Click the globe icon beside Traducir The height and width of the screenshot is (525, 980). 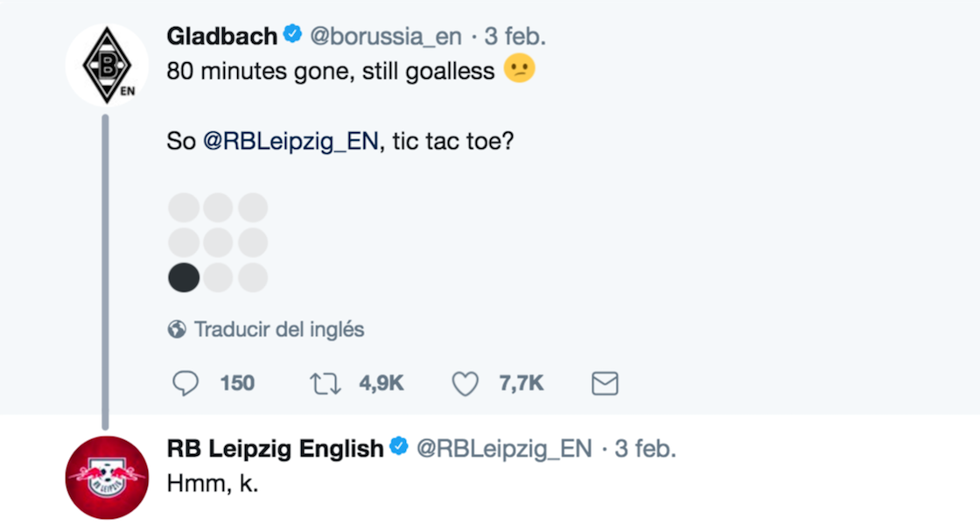click(177, 330)
